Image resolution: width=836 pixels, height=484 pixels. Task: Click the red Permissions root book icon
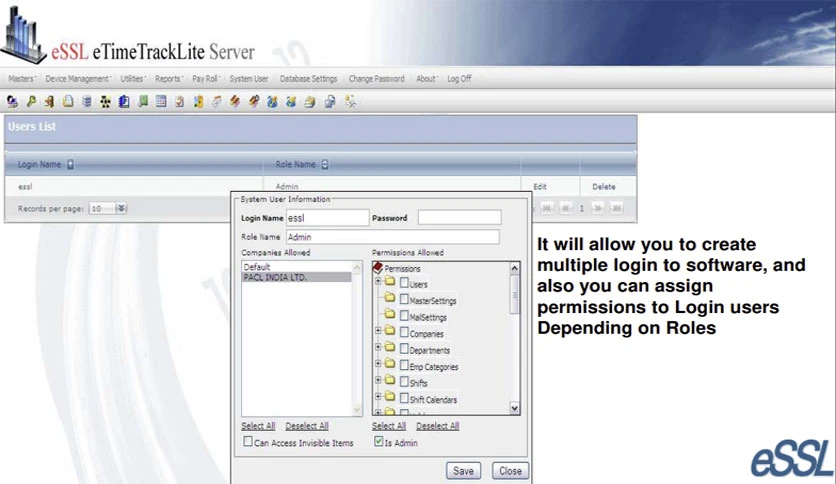coord(377,268)
